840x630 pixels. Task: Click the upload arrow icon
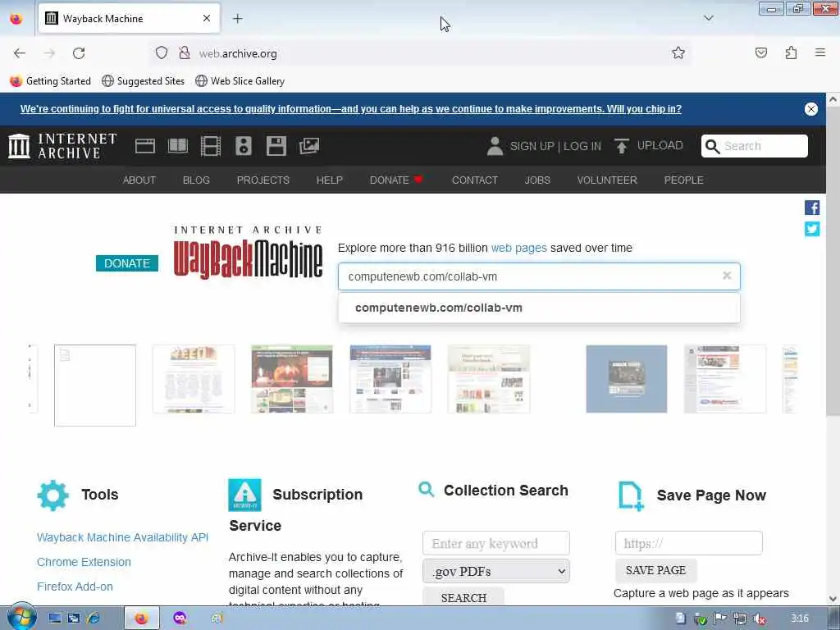(x=622, y=146)
